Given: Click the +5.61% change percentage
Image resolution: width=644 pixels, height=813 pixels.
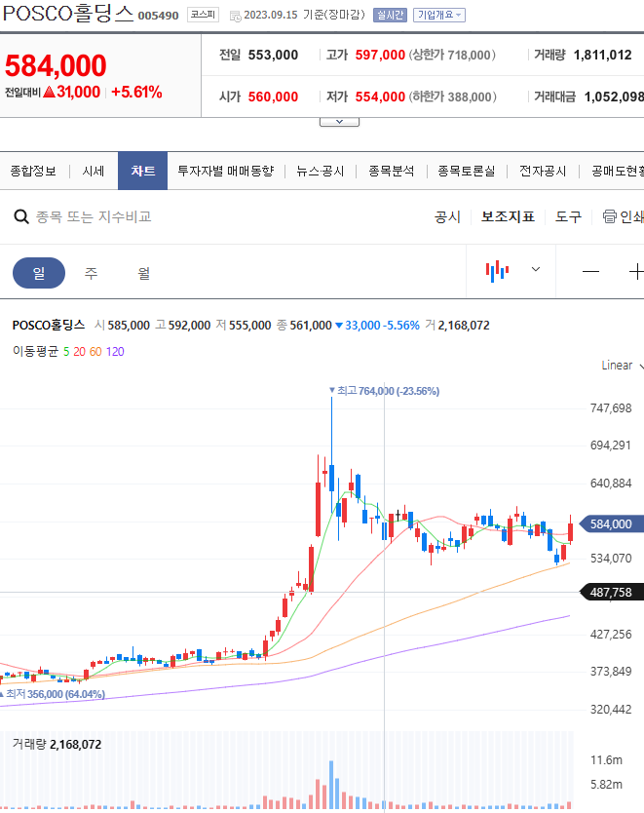Looking at the screenshot, I should (x=136, y=93).
